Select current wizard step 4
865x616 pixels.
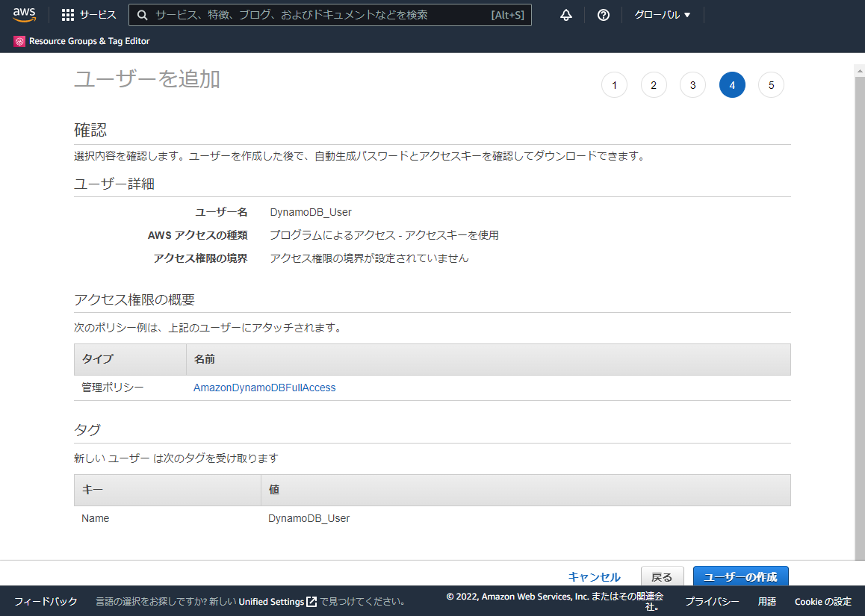tap(732, 85)
